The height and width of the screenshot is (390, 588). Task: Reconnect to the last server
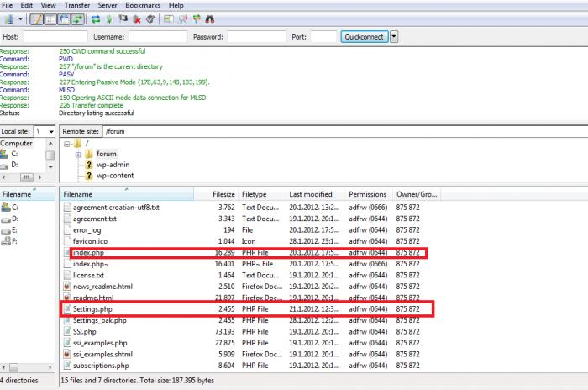click(x=150, y=19)
